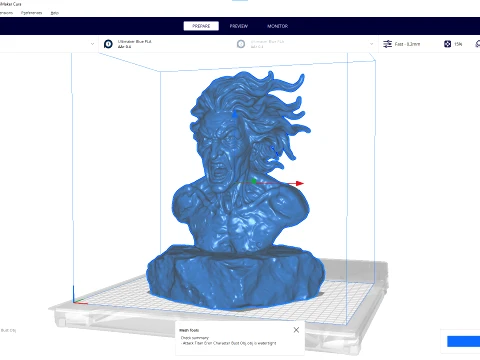Click the blue Slice button

[463, 341]
